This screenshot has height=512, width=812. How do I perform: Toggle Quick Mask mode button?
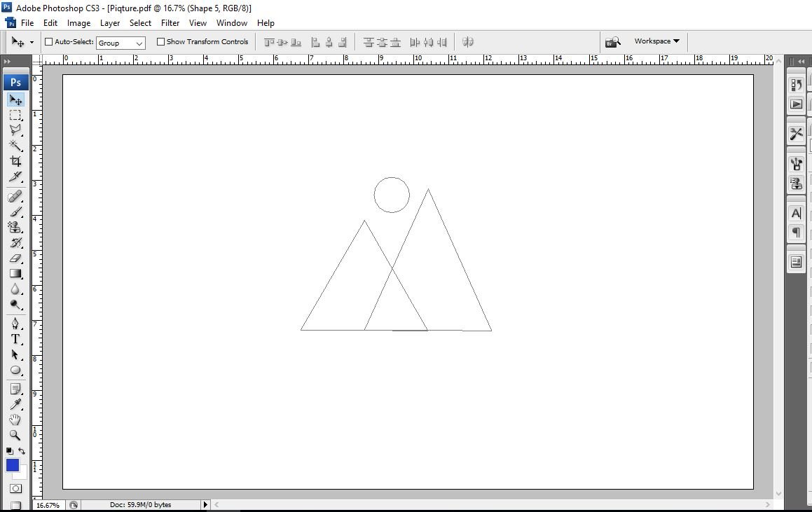click(15, 489)
